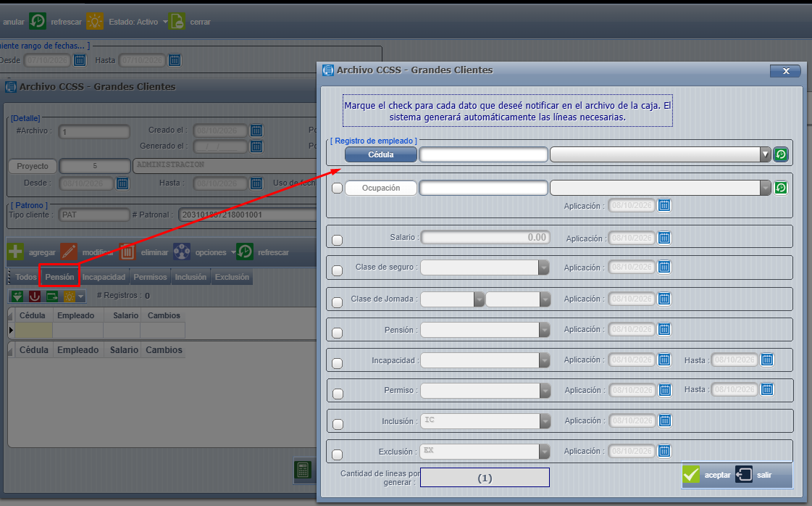Viewport: 812px width, 506px height.
Task: Click the modificar pencil icon
Action: 69,252
